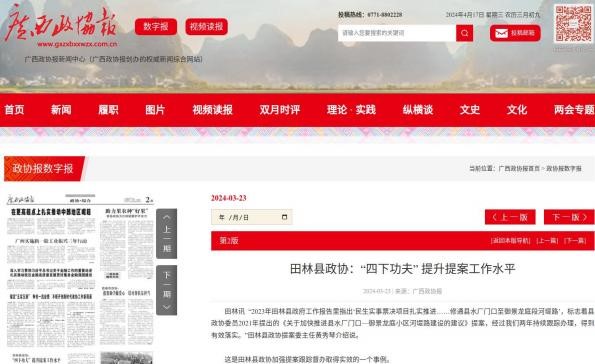Viewport: 595px width, 364px height.
Task: Open 文化 navigation item
Action: tap(517, 110)
